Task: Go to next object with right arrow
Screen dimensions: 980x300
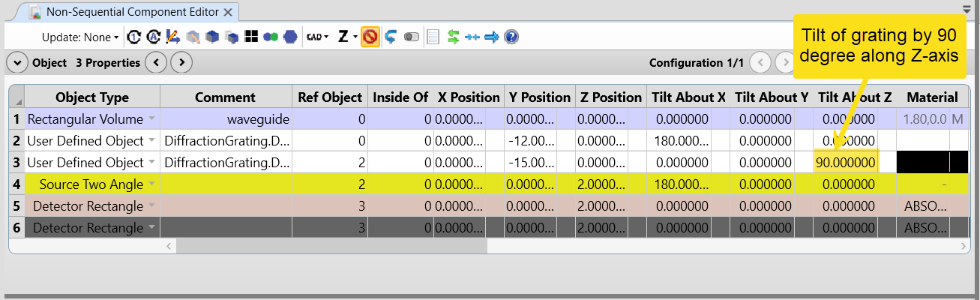Action: (181, 62)
